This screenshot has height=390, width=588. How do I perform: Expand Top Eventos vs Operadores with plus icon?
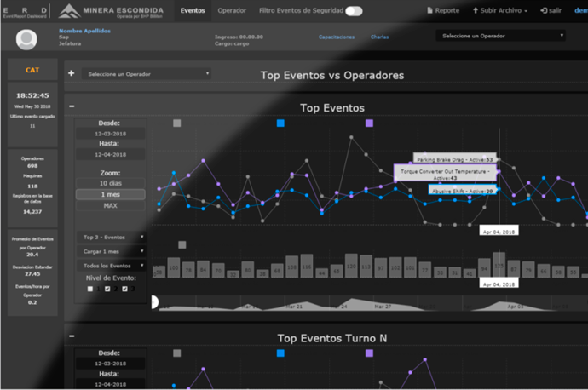pyautogui.click(x=72, y=73)
